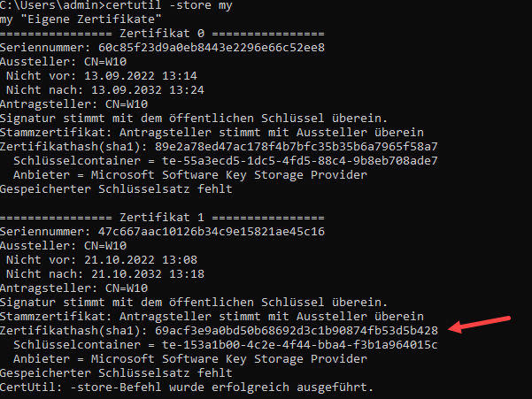532x399 pixels.
Task: Click the red arrow annotation
Action: pos(482,323)
